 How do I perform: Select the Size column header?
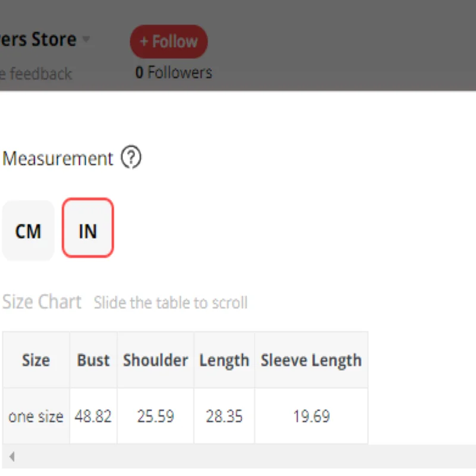click(36, 360)
